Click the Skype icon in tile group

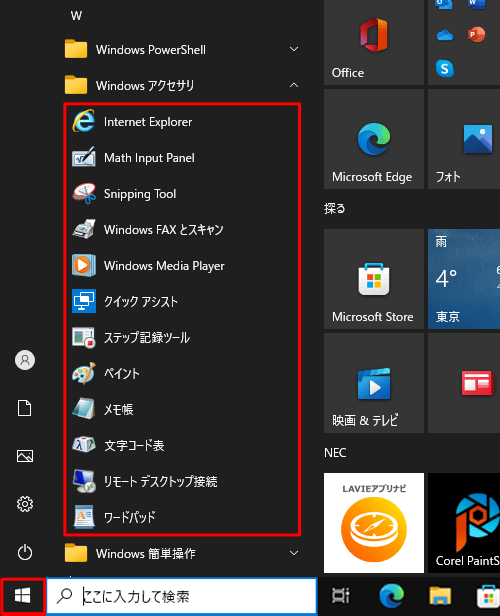pos(445,69)
